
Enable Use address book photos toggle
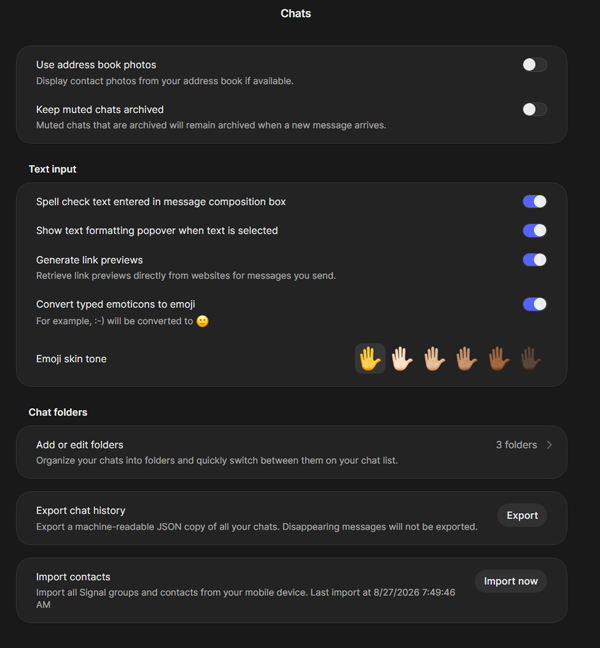535,65
